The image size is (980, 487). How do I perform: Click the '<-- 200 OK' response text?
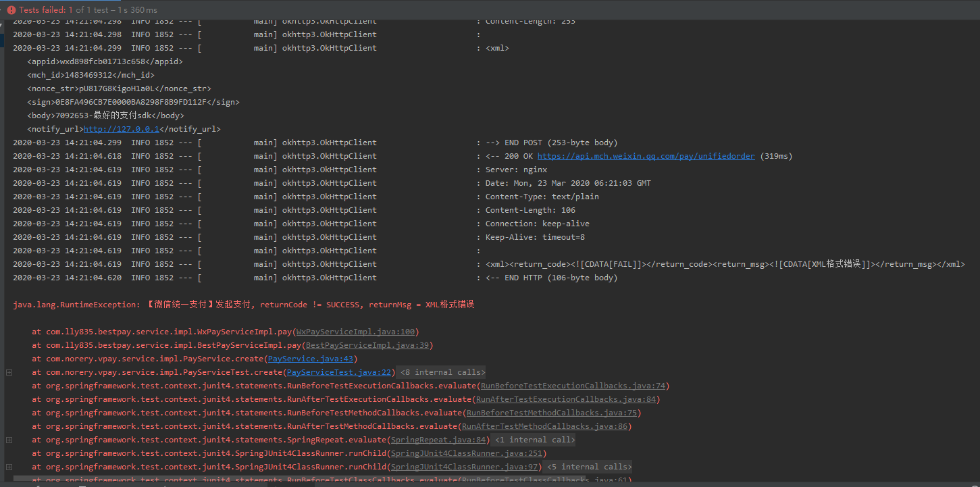[x=509, y=156]
